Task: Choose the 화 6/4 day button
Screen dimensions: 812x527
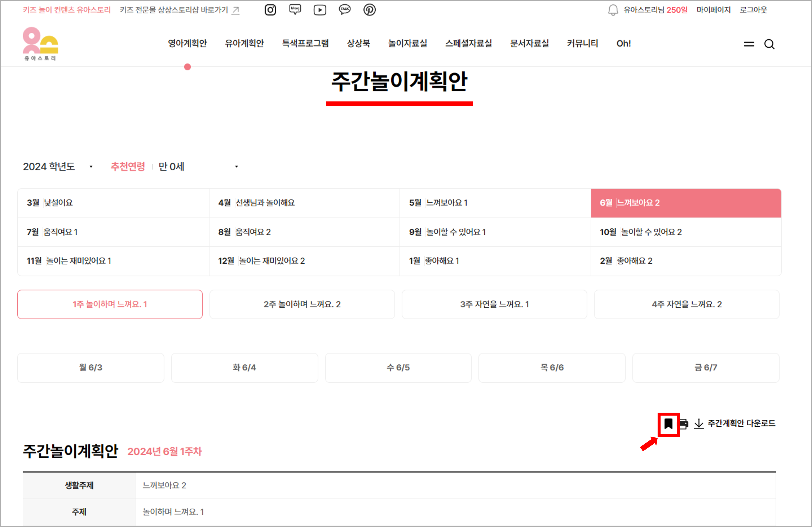Action: (x=245, y=368)
